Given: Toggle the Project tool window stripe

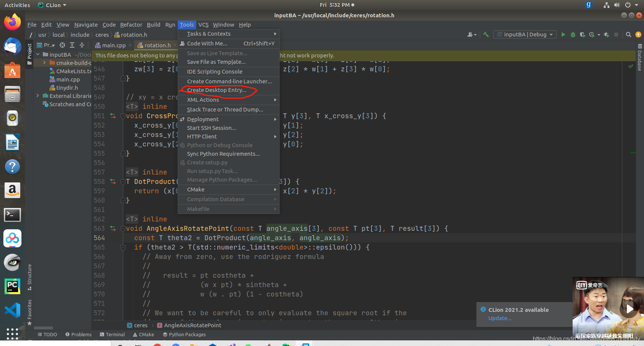Looking at the screenshot, I should pyautogui.click(x=30, y=54).
